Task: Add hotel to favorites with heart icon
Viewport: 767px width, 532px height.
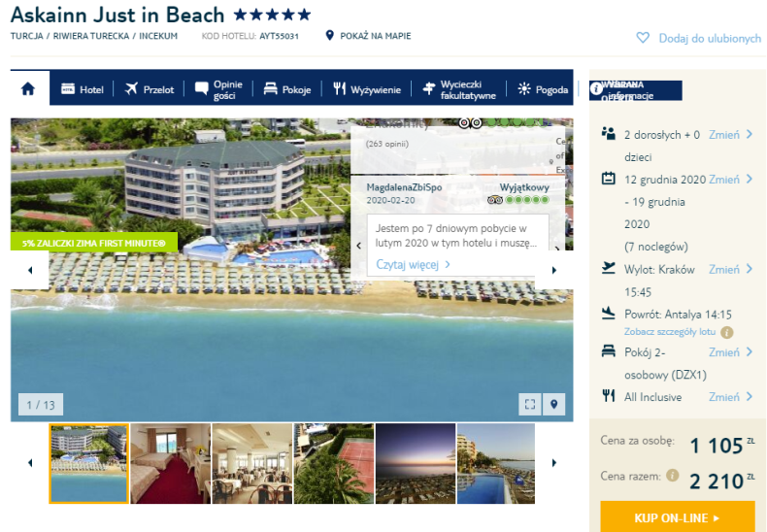Action: click(643, 38)
